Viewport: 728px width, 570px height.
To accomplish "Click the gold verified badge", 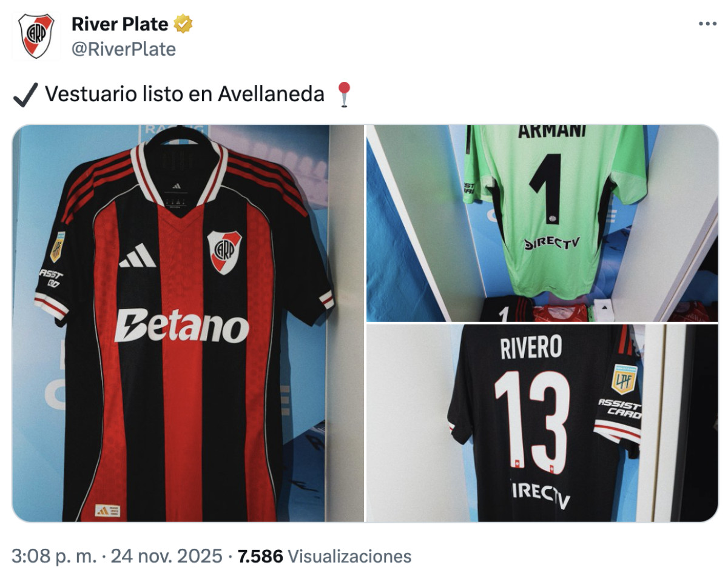I will pyautogui.click(x=183, y=24).
